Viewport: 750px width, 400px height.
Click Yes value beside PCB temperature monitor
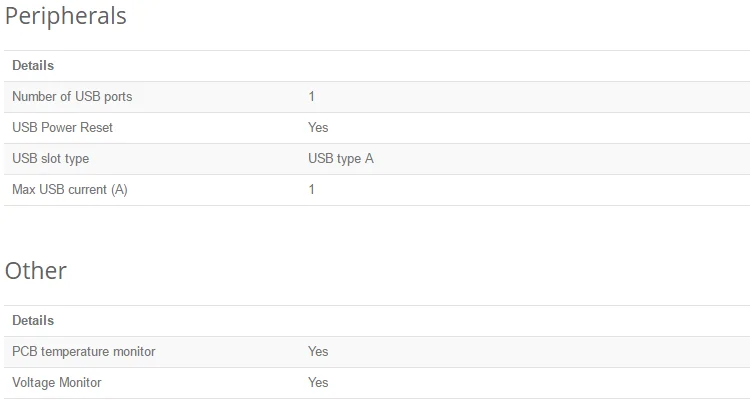point(318,352)
